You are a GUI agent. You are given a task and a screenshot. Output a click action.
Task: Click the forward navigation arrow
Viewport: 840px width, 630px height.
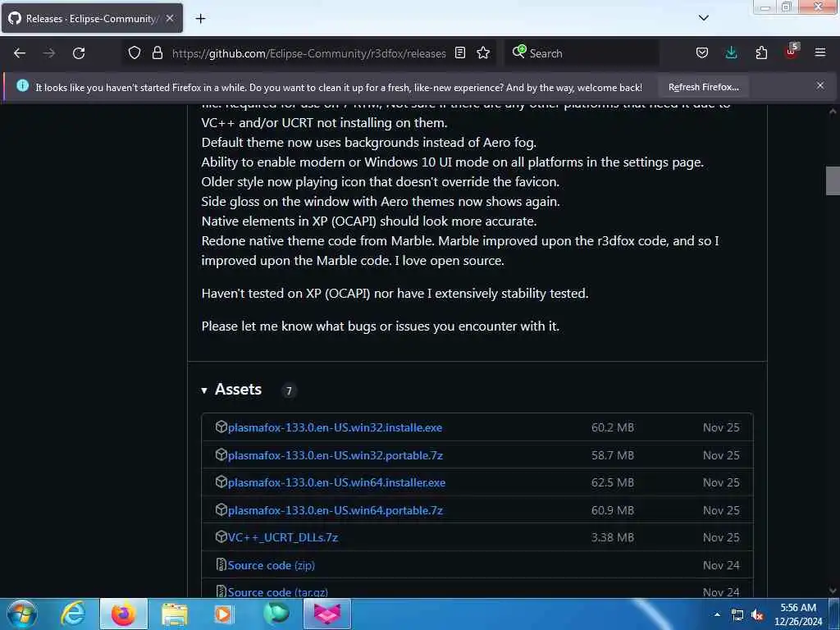[49, 53]
